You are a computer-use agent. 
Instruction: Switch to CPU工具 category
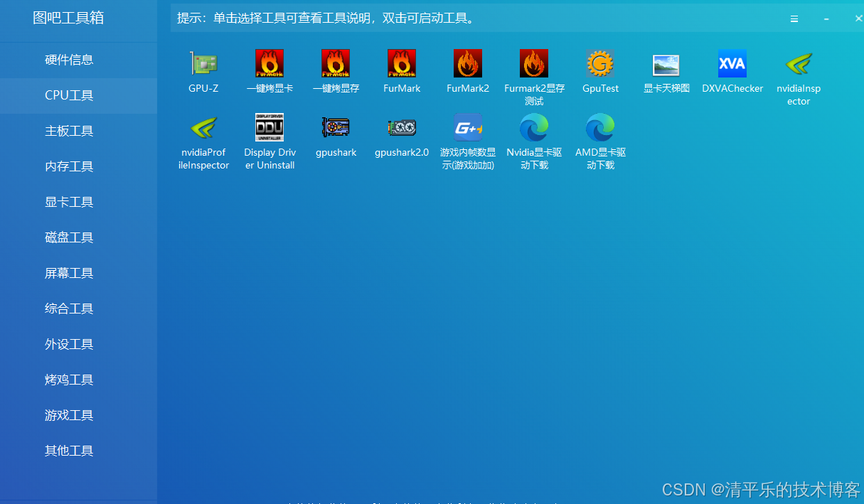(78, 95)
